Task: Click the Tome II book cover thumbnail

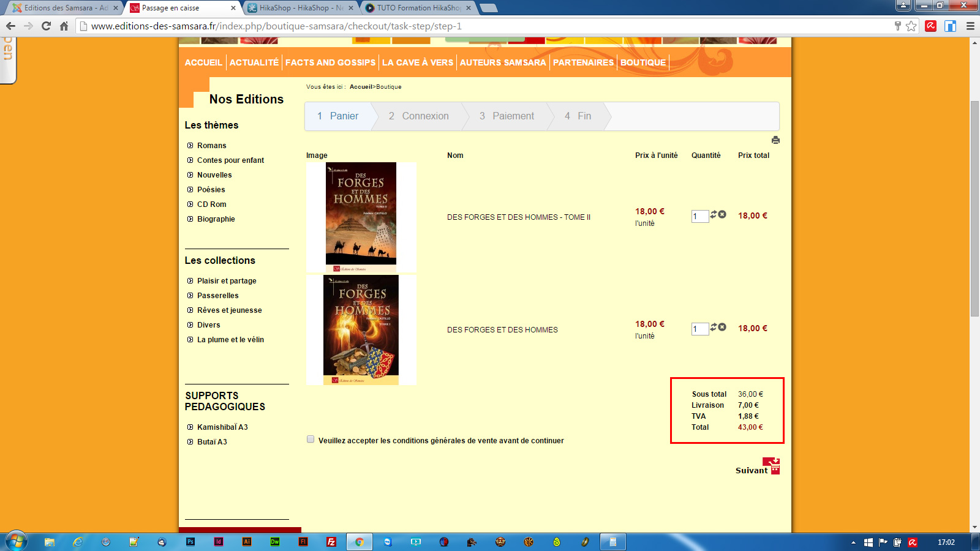Action: tap(361, 217)
